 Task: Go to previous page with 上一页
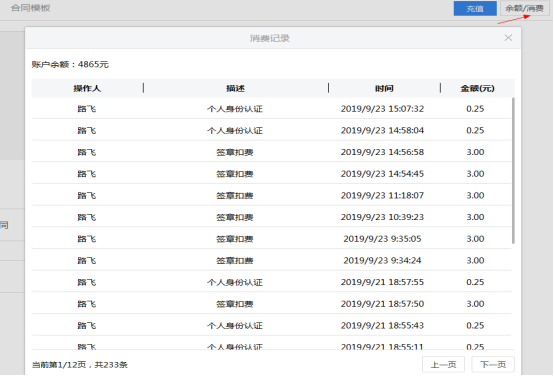pyautogui.click(x=443, y=364)
